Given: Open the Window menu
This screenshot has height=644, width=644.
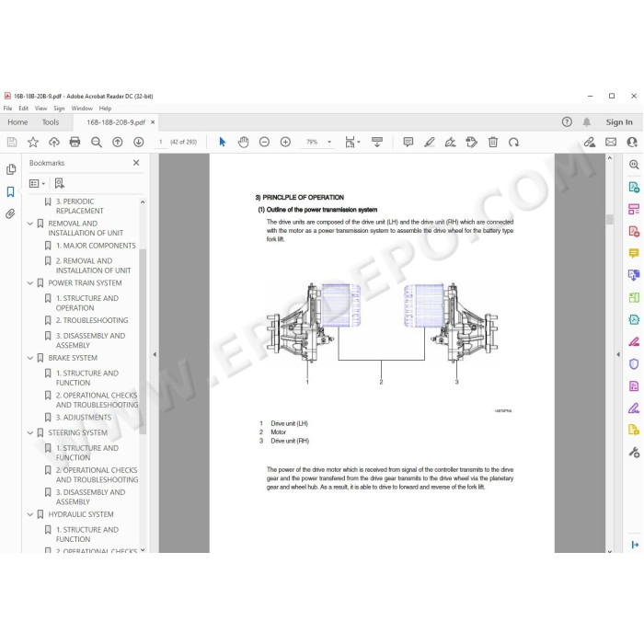Looking at the screenshot, I should [x=82, y=109].
